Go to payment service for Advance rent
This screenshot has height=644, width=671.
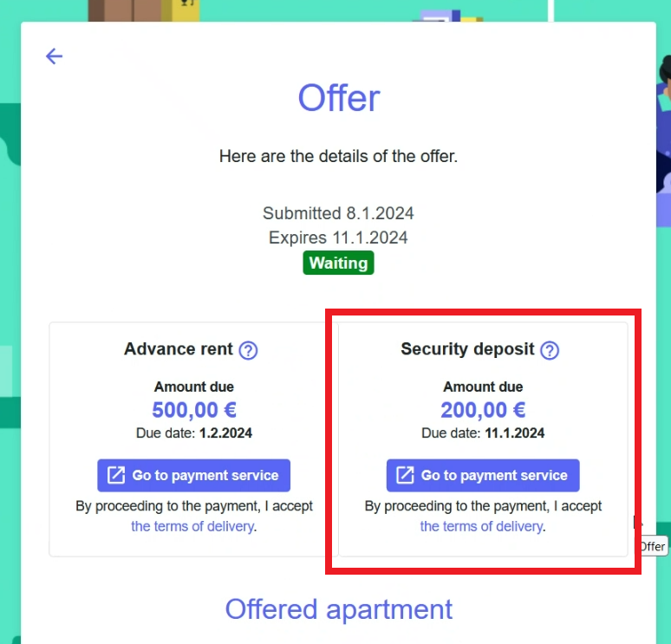[194, 475]
